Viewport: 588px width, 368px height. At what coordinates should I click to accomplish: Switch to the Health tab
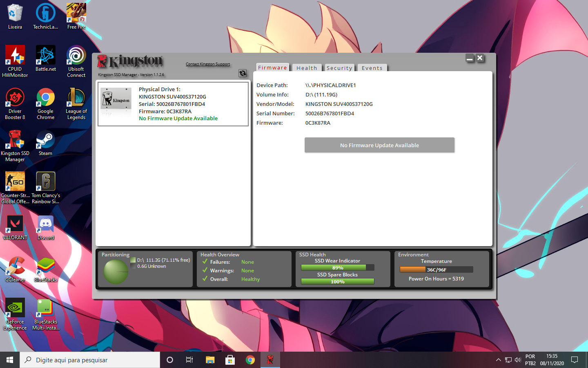click(x=307, y=68)
